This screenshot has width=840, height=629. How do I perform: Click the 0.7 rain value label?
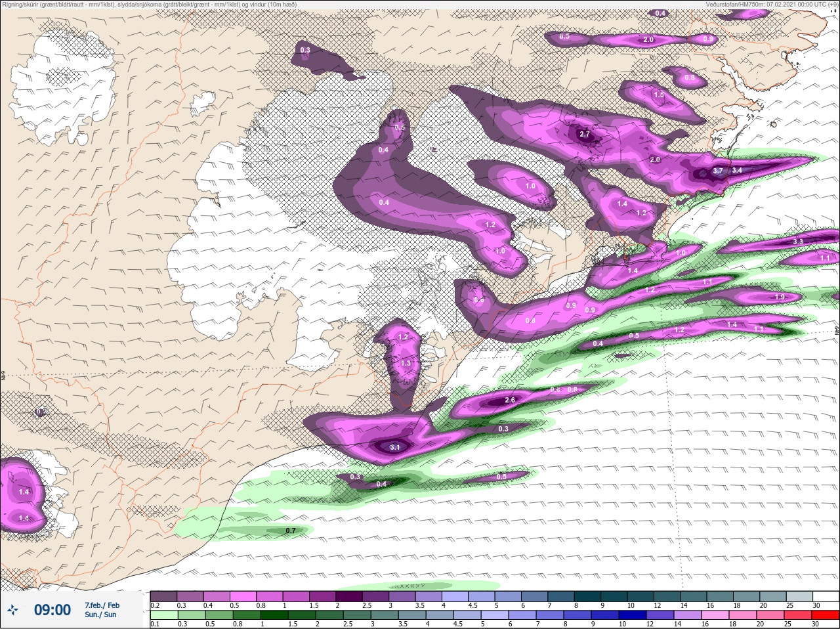click(x=291, y=531)
